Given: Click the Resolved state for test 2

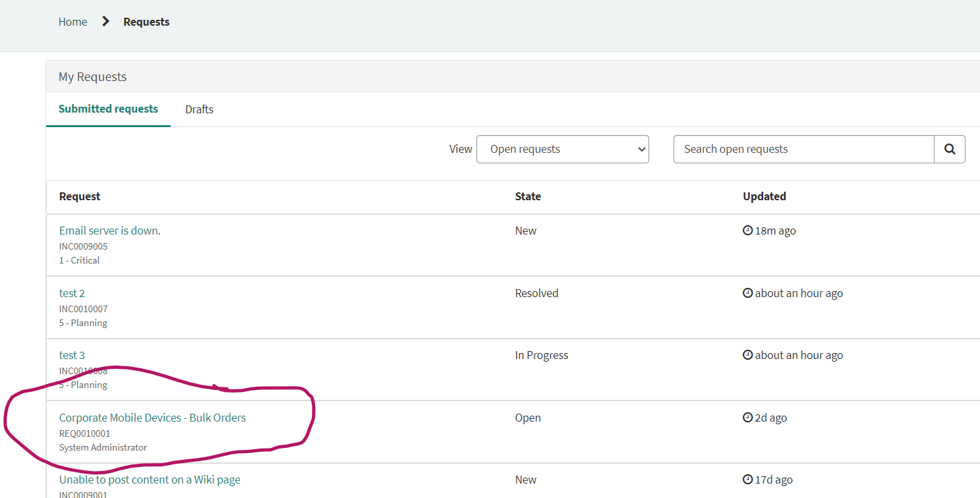Looking at the screenshot, I should pyautogui.click(x=536, y=293).
